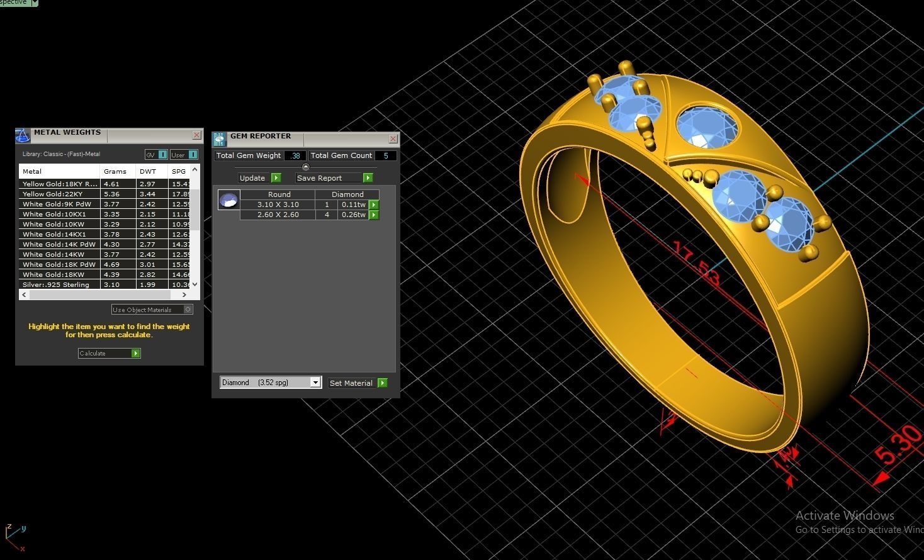Collapse Gem Reporter header with arrow handle
924x560 pixels.
(x=306, y=167)
